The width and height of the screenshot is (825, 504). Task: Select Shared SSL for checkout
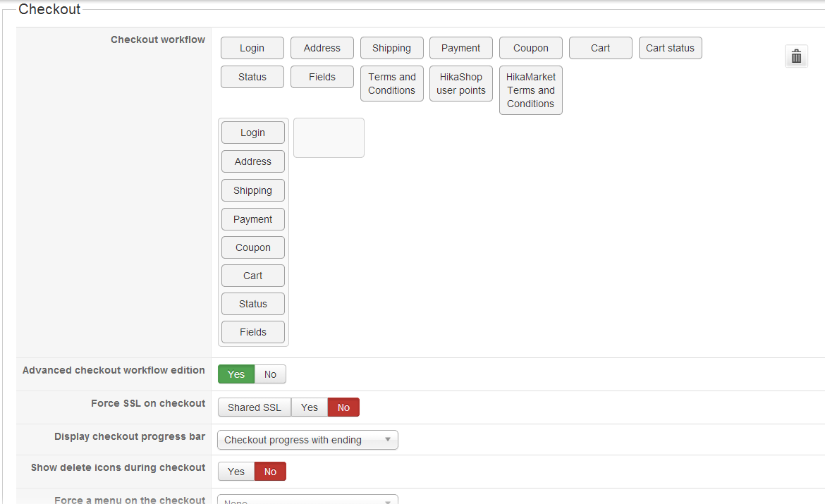click(254, 407)
